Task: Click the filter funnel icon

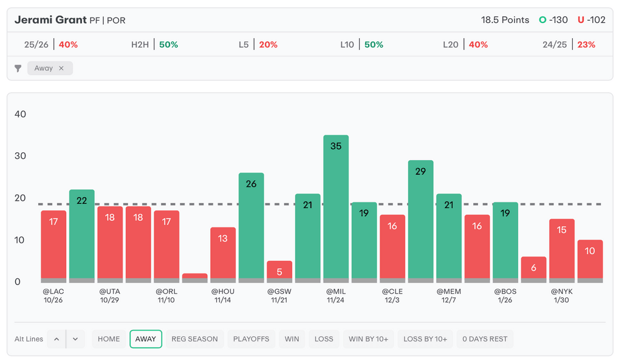Action: 18,69
